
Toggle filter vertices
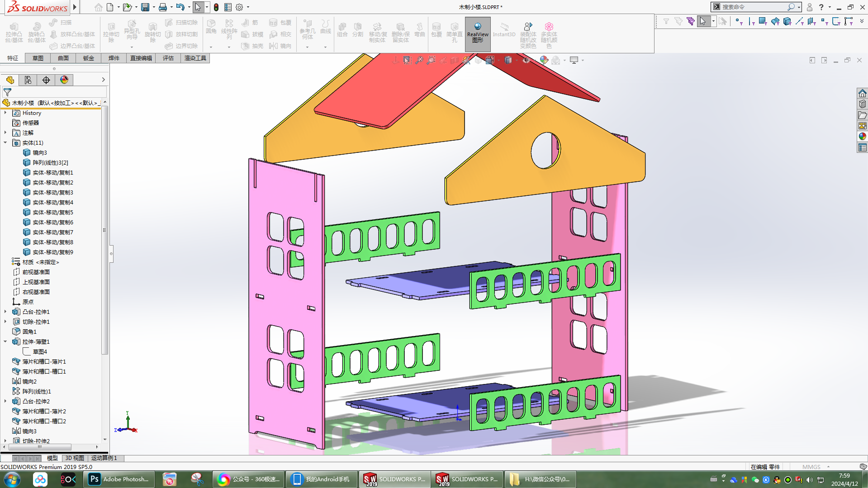tap(739, 21)
